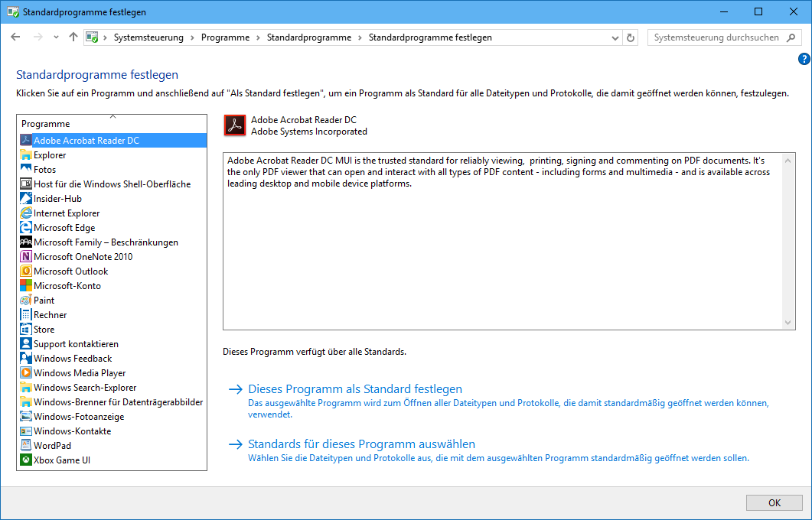Click the Internet Explorer icon
Image resolution: width=812 pixels, height=520 pixels.
(26, 213)
